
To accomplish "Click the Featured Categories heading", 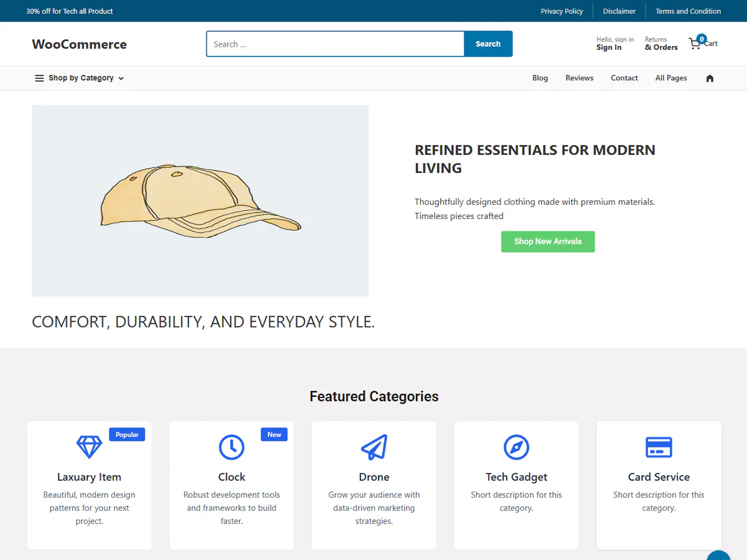I will (374, 396).
